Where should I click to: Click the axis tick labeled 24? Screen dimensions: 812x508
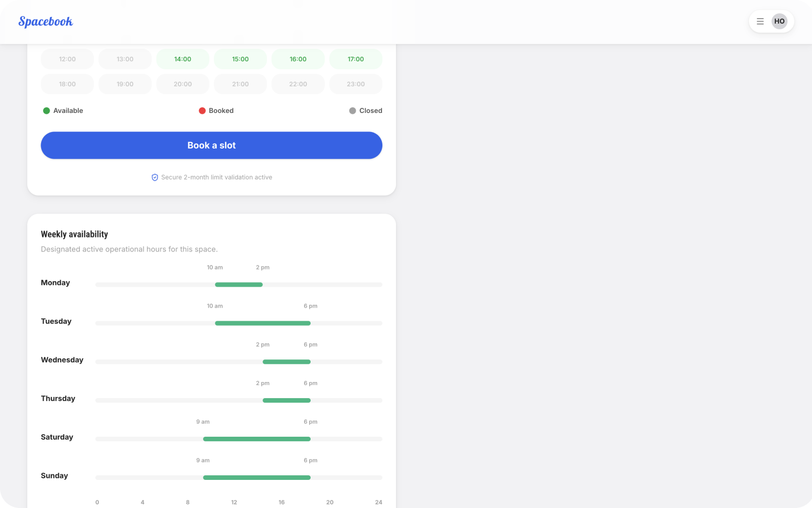(378, 502)
